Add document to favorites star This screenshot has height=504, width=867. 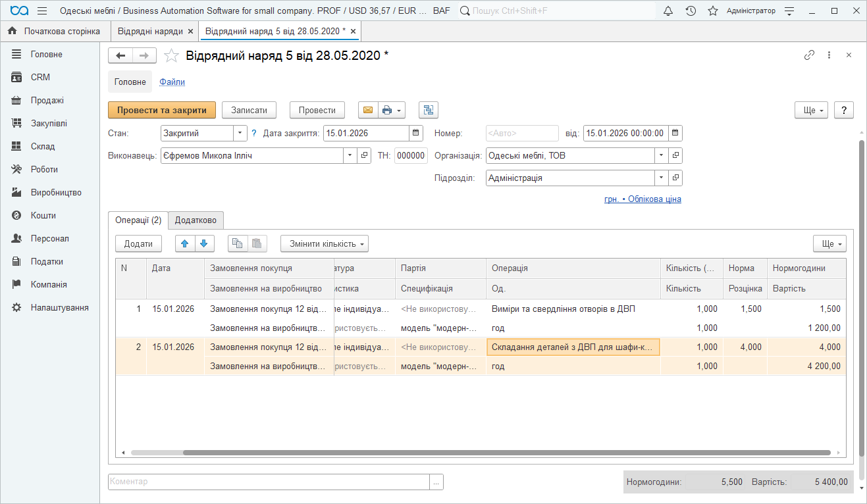[x=171, y=56]
